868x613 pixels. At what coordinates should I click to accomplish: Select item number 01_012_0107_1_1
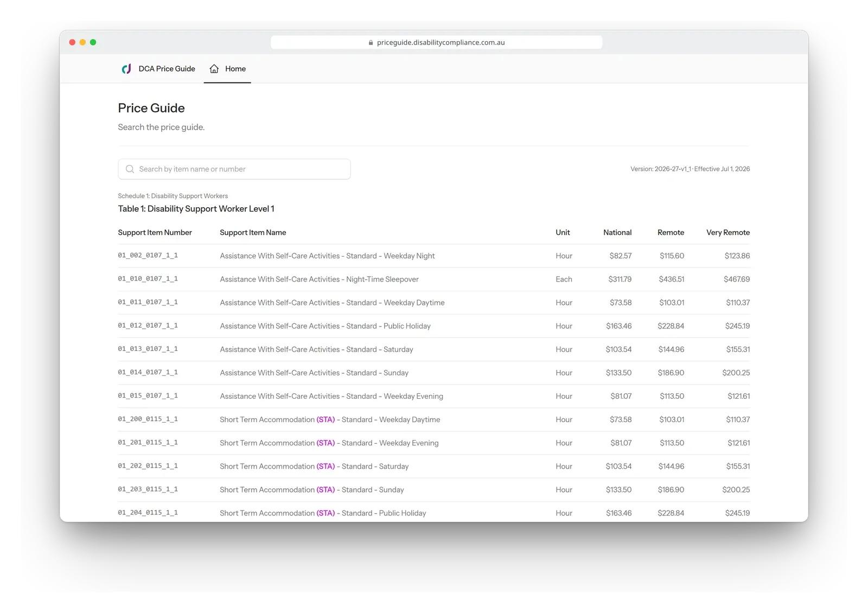tap(148, 325)
